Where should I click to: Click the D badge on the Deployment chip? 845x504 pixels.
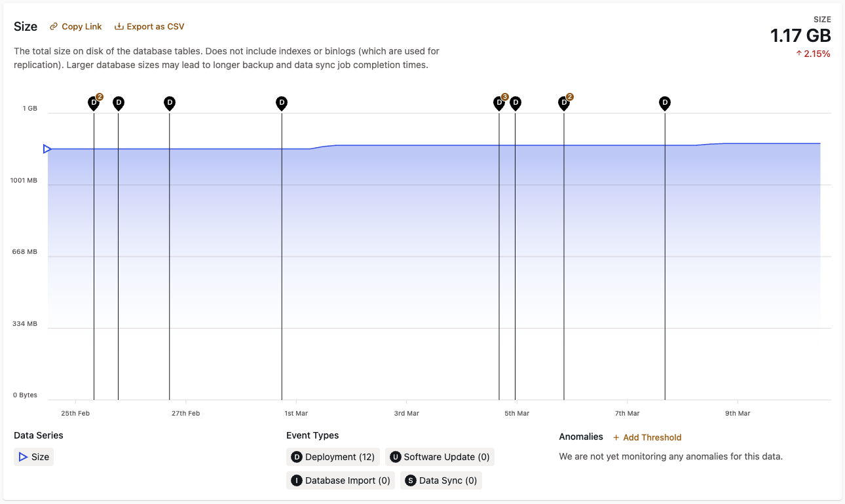(297, 457)
